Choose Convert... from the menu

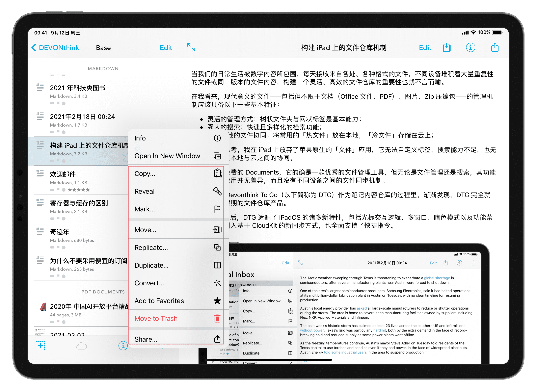point(178,283)
